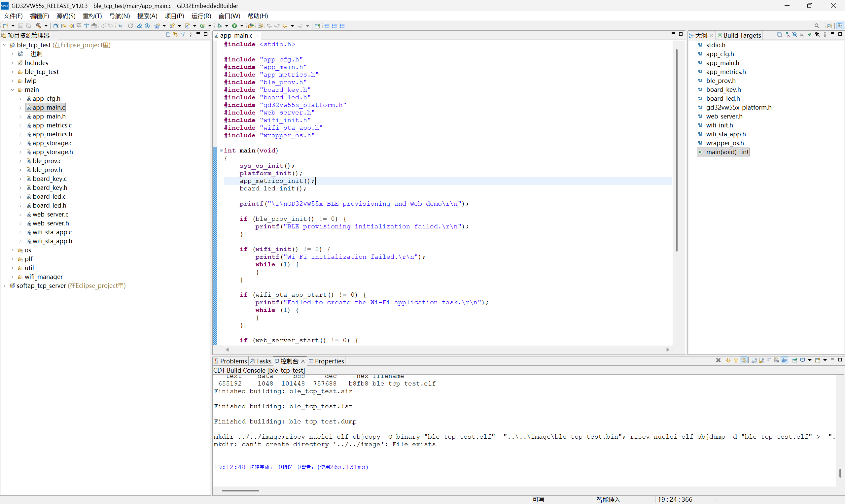Switch to the Properties tab
This screenshot has height=504, width=845.
(326, 361)
